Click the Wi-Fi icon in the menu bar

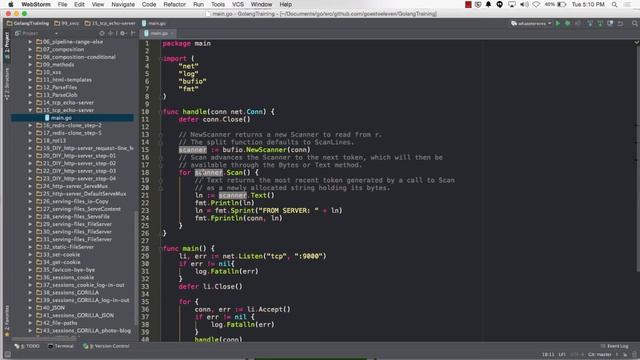click(x=536, y=4)
